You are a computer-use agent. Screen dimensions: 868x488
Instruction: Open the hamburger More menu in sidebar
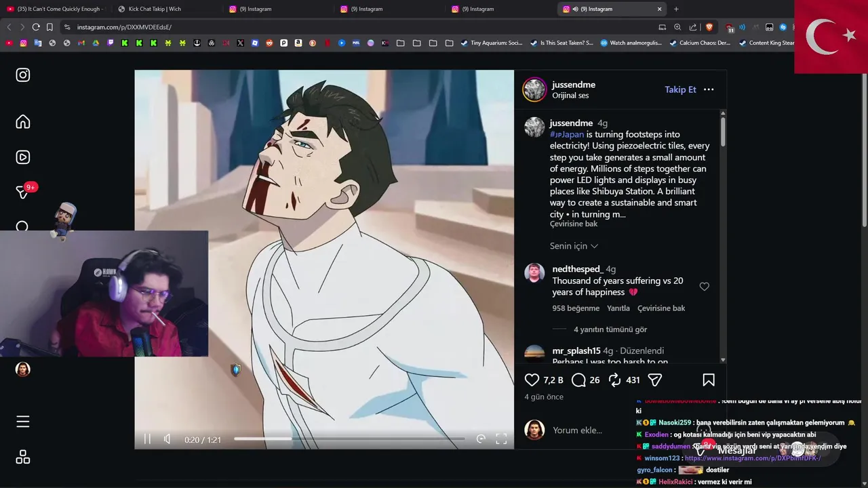coord(23,422)
